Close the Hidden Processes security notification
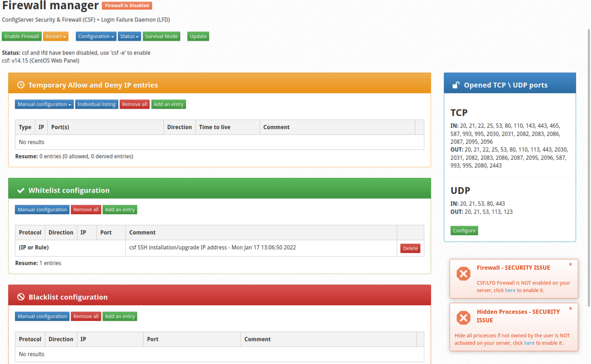This screenshot has width=591, height=364. point(570,309)
